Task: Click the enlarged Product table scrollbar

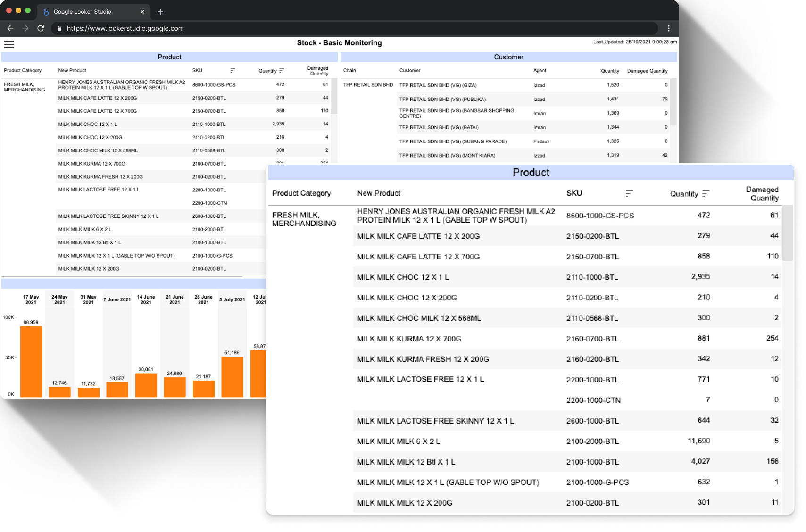Action: coord(787,233)
